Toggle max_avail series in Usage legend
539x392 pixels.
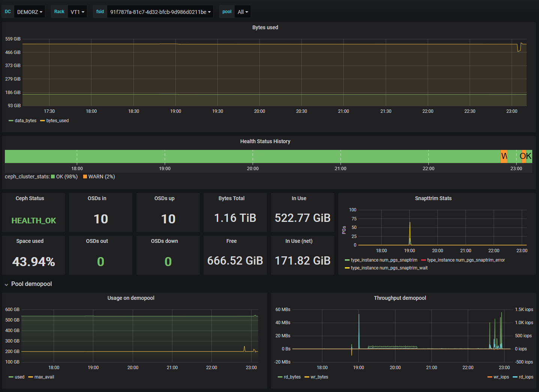pos(44,377)
